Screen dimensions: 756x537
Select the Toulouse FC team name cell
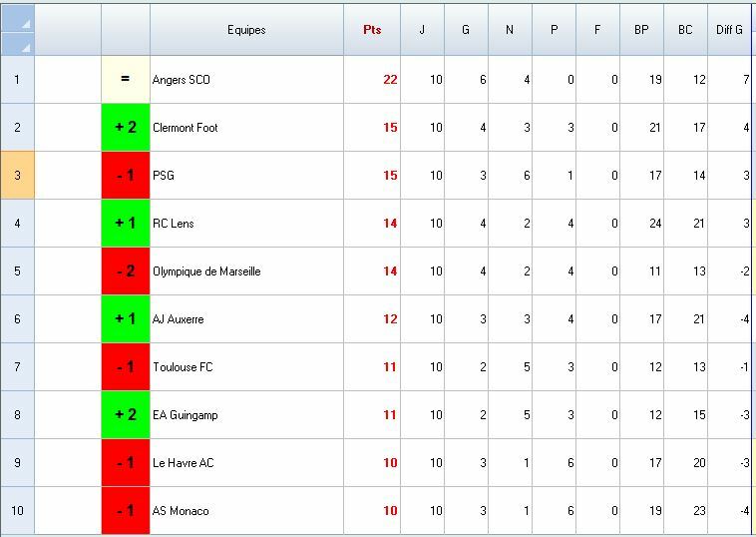pos(246,367)
